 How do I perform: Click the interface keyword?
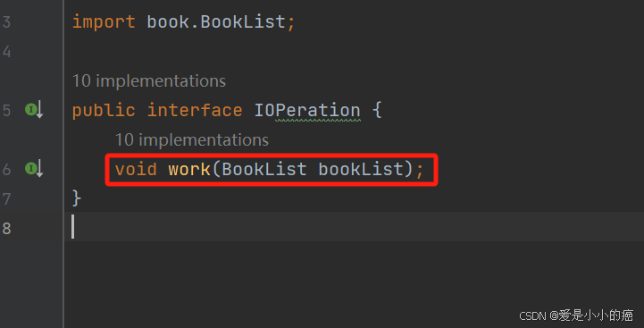195,110
